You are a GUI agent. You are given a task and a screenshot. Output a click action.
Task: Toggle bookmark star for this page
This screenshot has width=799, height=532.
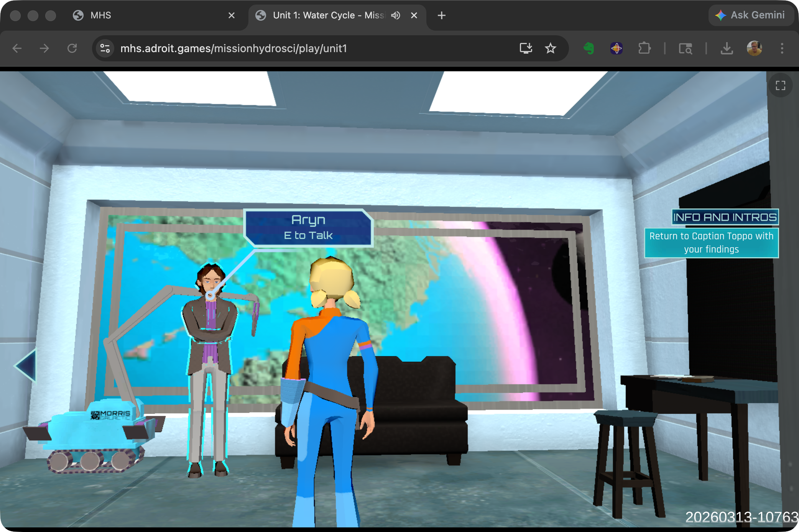(x=551, y=48)
